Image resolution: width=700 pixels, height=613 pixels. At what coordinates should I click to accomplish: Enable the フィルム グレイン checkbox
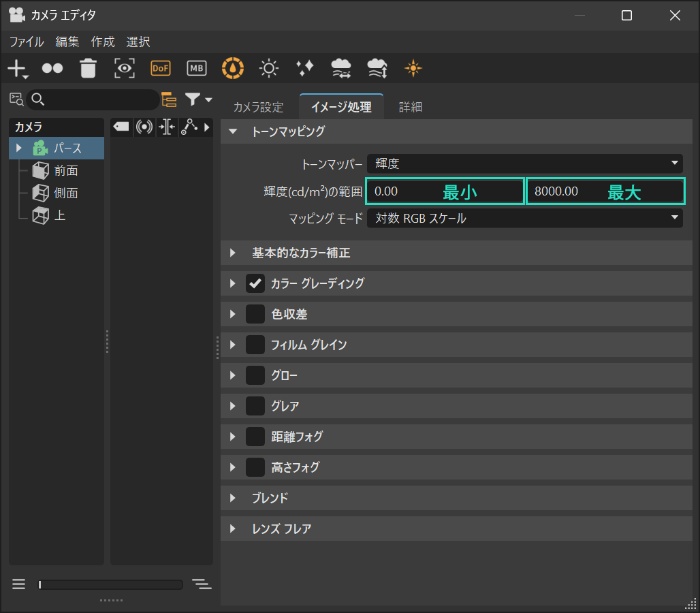(x=255, y=345)
